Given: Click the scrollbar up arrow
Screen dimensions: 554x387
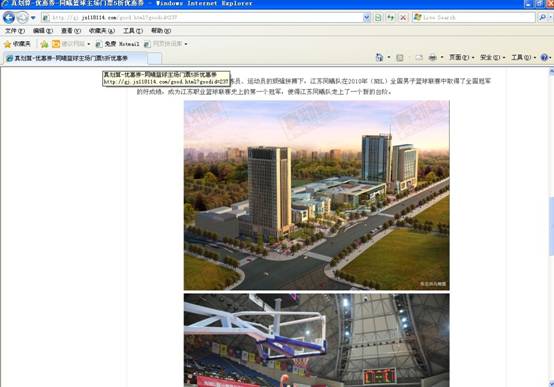Looking at the screenshot, I should [551, 72].
